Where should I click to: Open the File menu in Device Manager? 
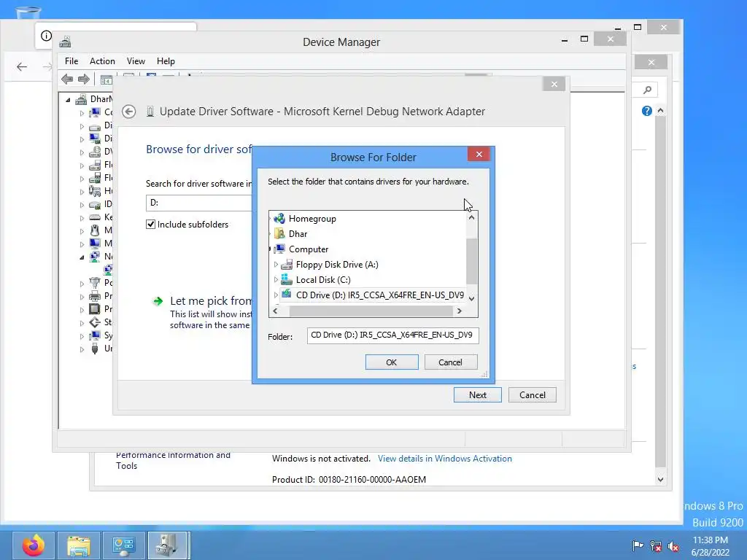click(71, 61)
